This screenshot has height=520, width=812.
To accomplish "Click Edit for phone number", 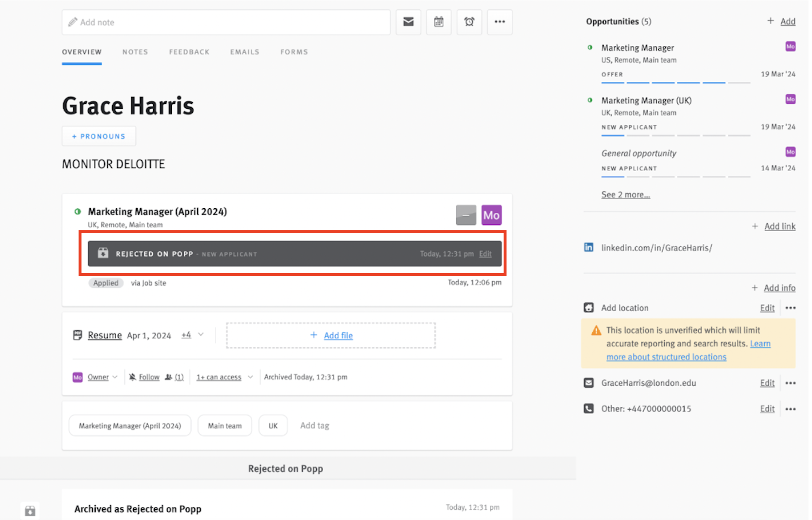I will click(767, 409).
